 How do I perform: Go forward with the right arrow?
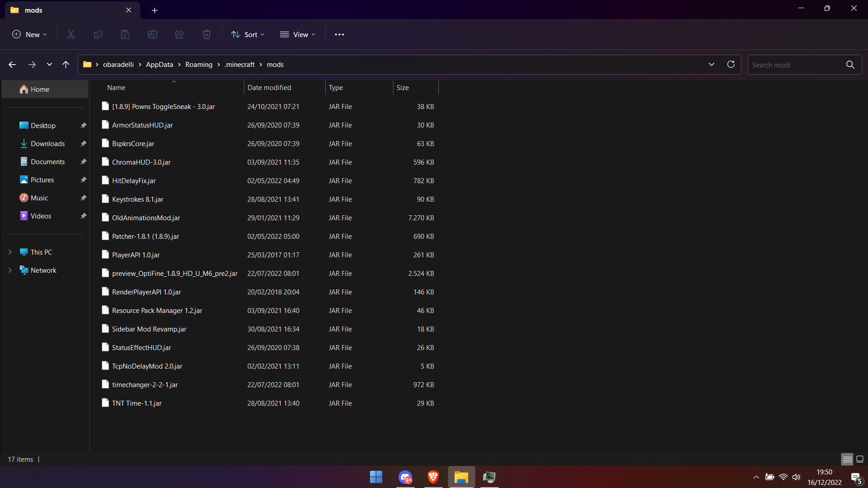point(32,65)
